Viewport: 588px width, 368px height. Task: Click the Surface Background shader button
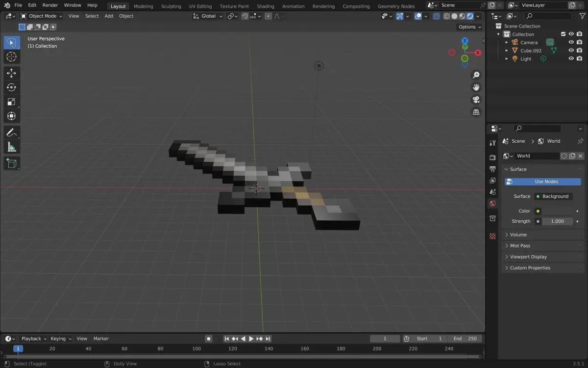553,196
